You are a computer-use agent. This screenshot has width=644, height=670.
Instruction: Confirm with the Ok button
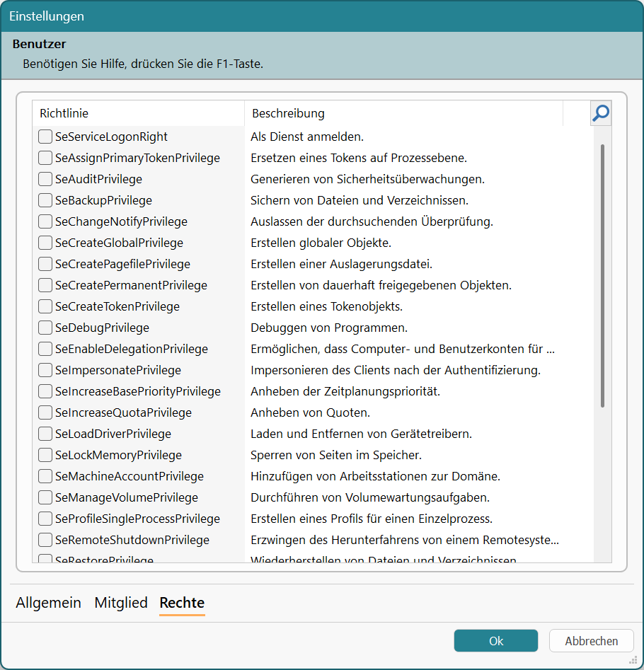click(x=496, y=641)
